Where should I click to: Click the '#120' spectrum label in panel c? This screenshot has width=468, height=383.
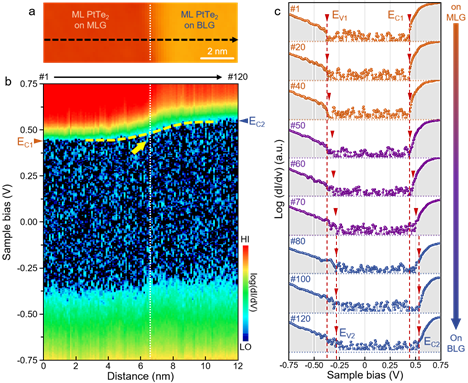point(300,319)
